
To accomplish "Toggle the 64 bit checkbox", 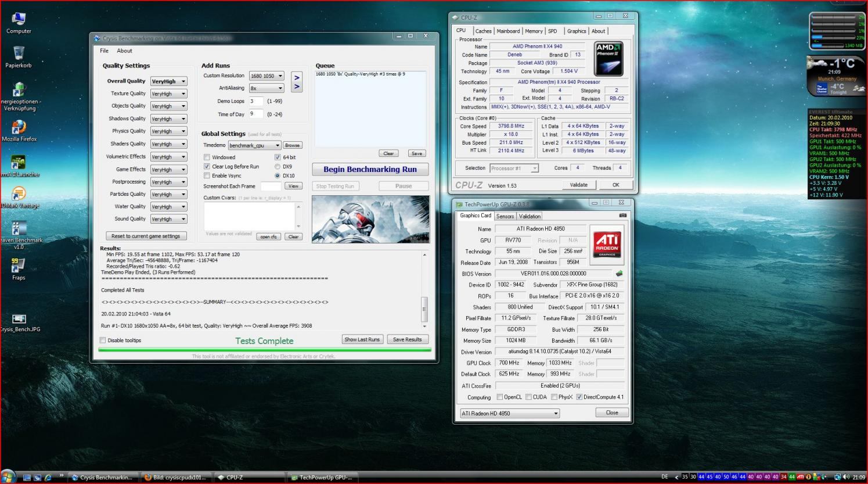I will click(278, 157).
